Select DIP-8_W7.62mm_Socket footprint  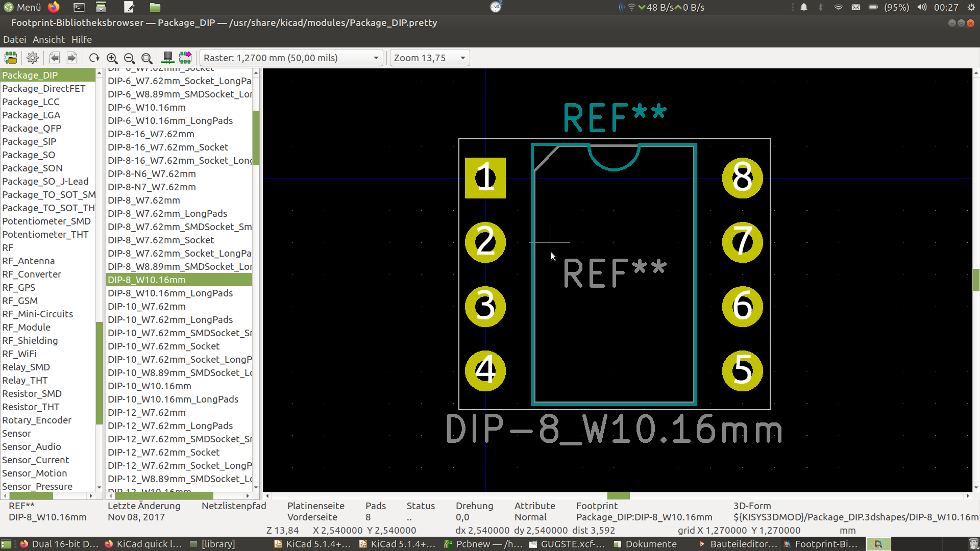point(161,240)
